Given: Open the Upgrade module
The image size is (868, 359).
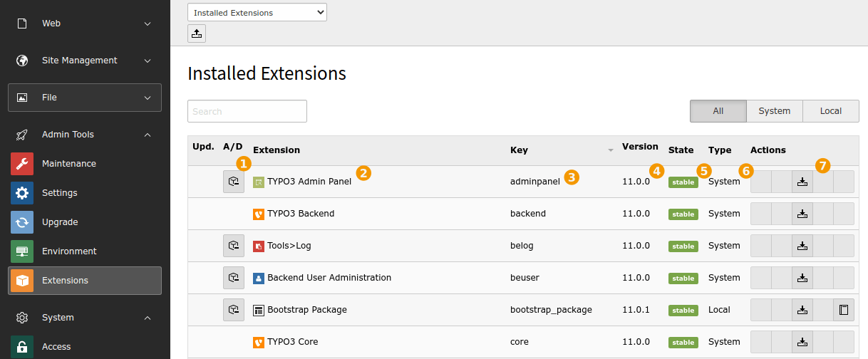Looking at the screenshot, I should pyautogui.click(x=85, y=222).
